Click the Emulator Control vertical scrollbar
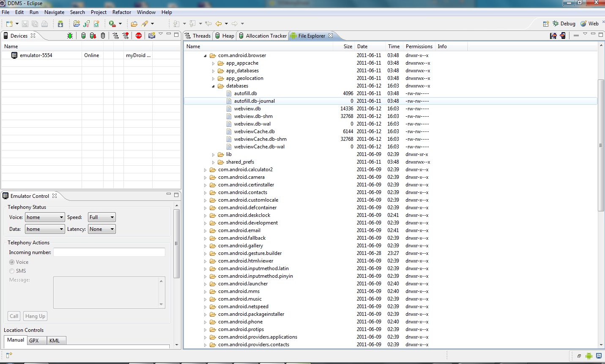 176,244
